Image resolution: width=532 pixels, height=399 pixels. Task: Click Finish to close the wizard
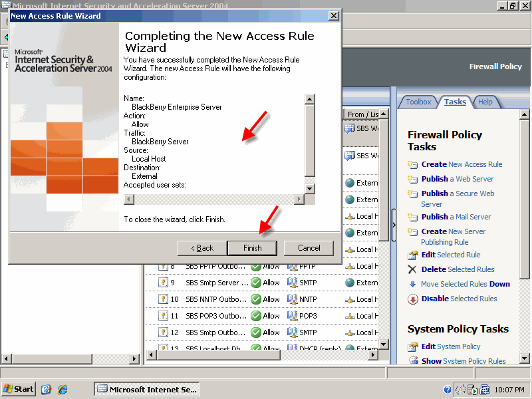[252, 248]
